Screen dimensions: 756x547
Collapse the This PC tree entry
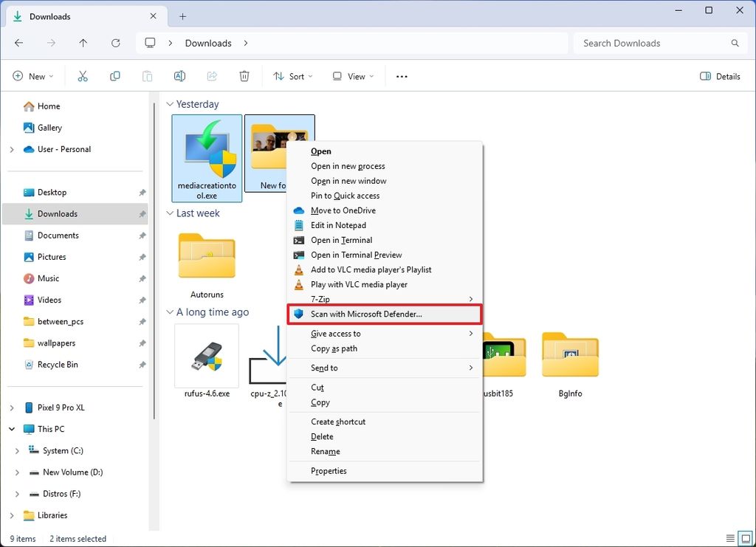point(10,428)
